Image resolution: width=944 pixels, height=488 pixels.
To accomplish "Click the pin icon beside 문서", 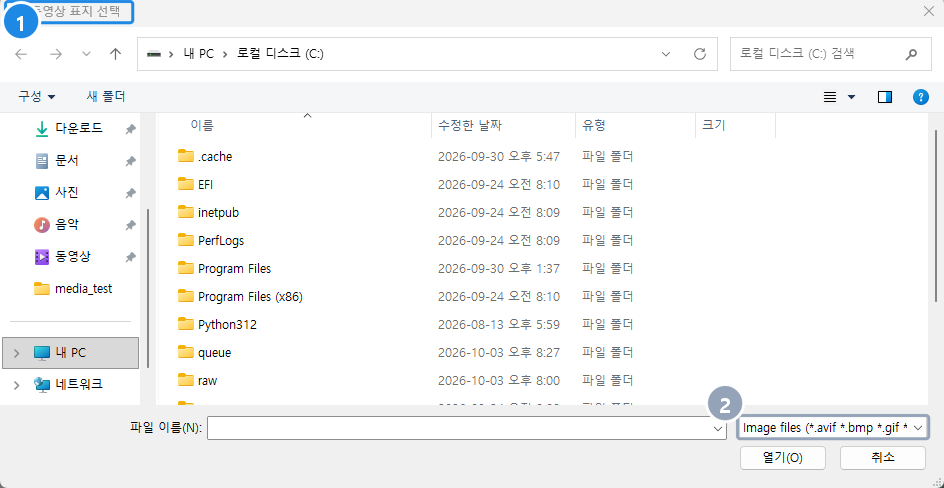I will (x=130, y=161).
